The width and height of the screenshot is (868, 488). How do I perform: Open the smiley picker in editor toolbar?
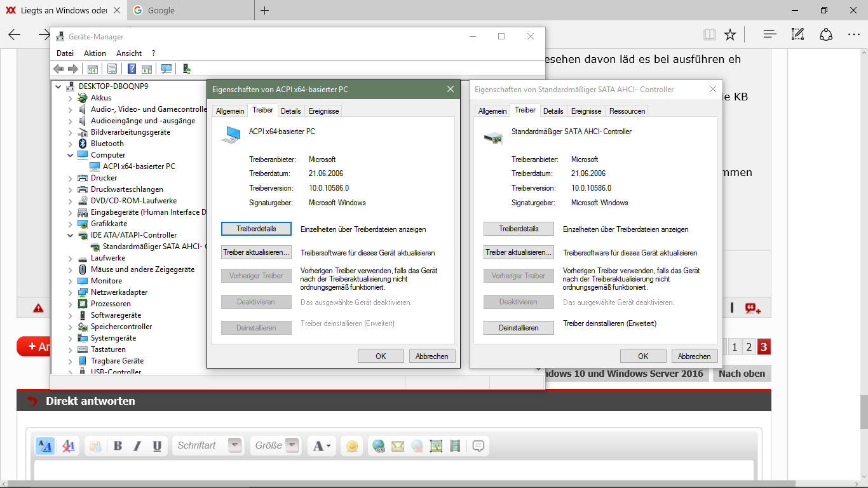(351, 446)
